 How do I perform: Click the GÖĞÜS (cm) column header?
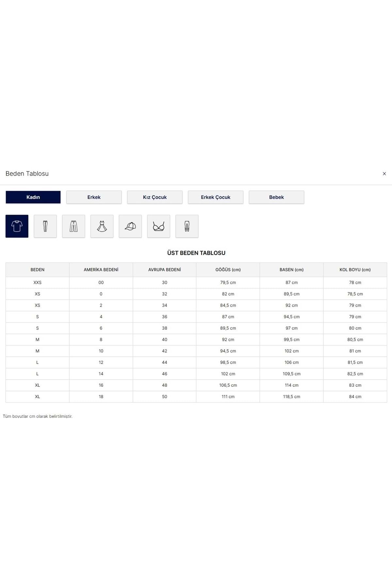click(228, 270)
